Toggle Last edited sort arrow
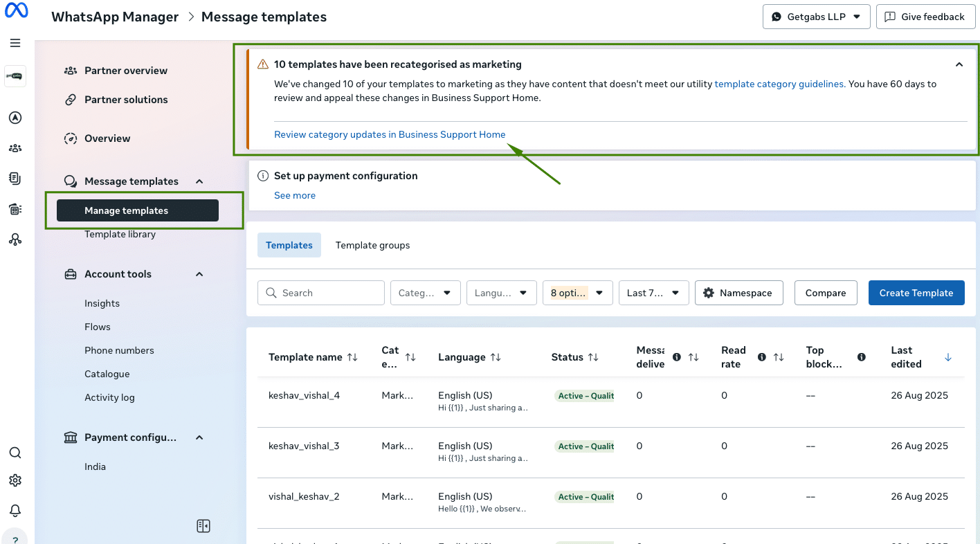Image resolution: width=980 pixels, height=544 pixels. 948,357
